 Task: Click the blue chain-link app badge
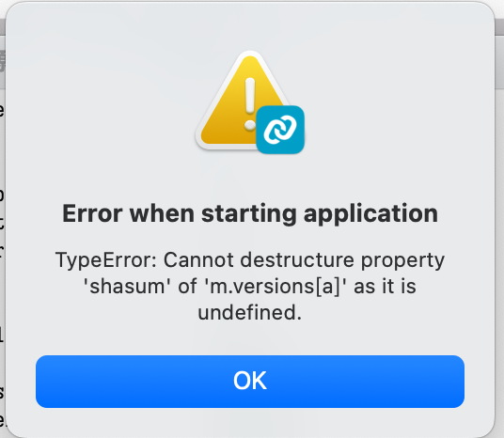pyautogui.click(x=280, y=130)
